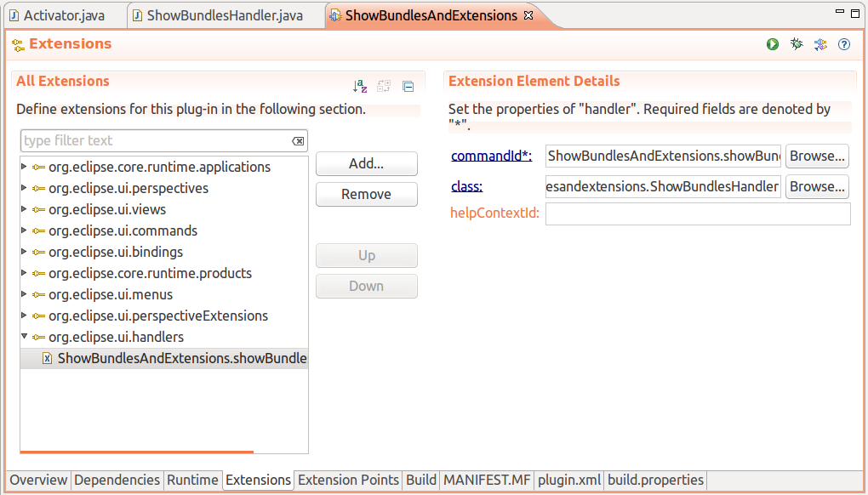Clear the filter text with the erase icon
Image resolution: width=868 pixels, height=495 pixels.
(x=298, y=141)
